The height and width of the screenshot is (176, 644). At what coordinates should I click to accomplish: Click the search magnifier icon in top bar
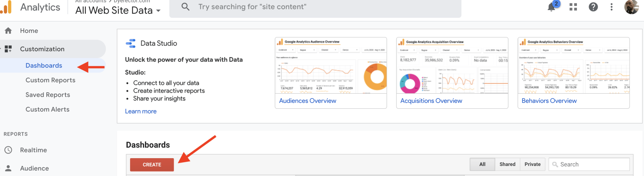[185, 7]
